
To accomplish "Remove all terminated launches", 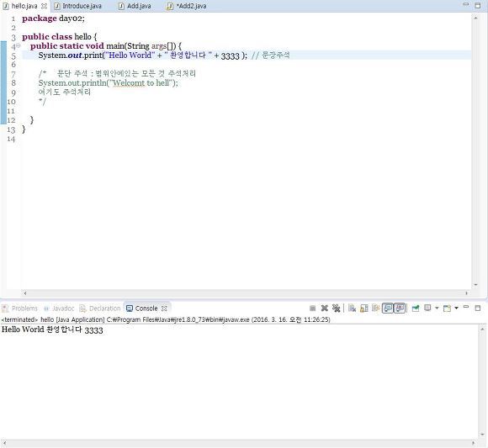I will [x=336, y=308].
